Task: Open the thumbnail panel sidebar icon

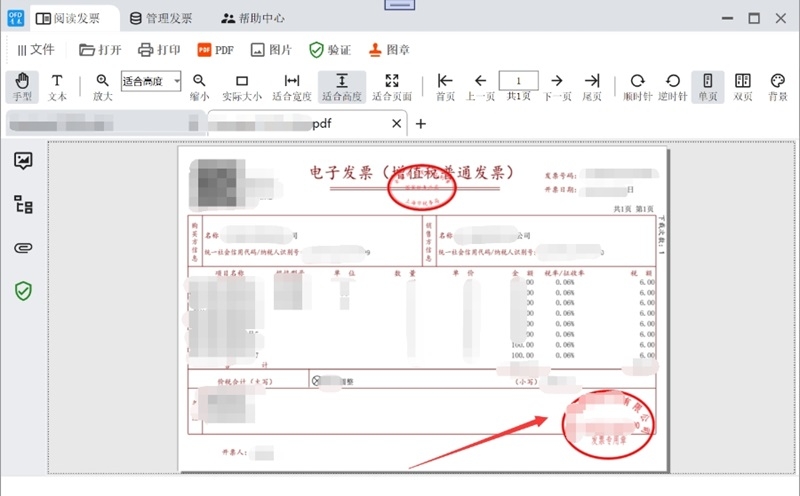Action: click(x=23, y=161)
